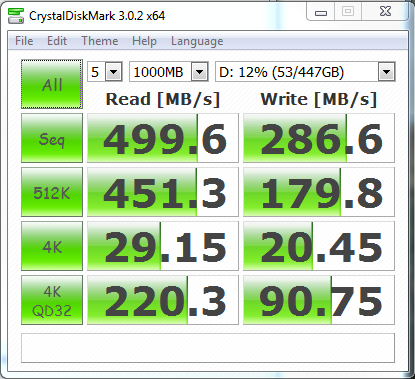This screenshot has height=379, width=415.
Task: Minimize the CrystalDiskMark window
Action: tap(321, 12)
